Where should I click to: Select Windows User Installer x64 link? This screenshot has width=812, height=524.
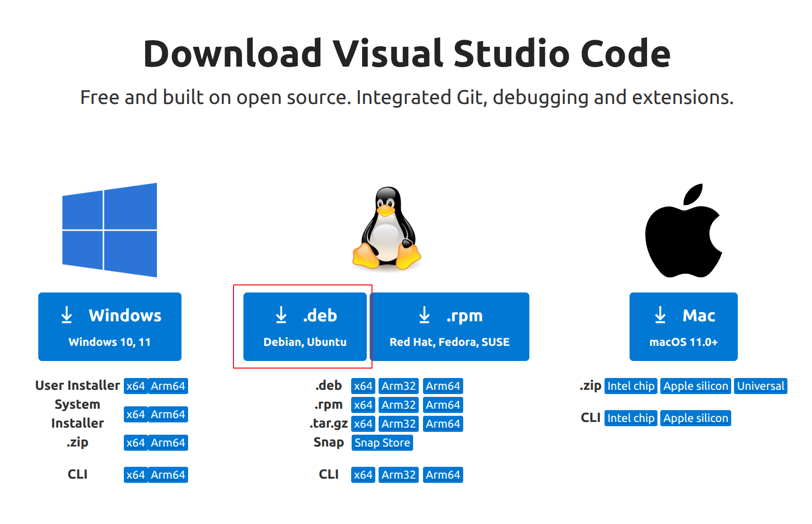point(136,386)
